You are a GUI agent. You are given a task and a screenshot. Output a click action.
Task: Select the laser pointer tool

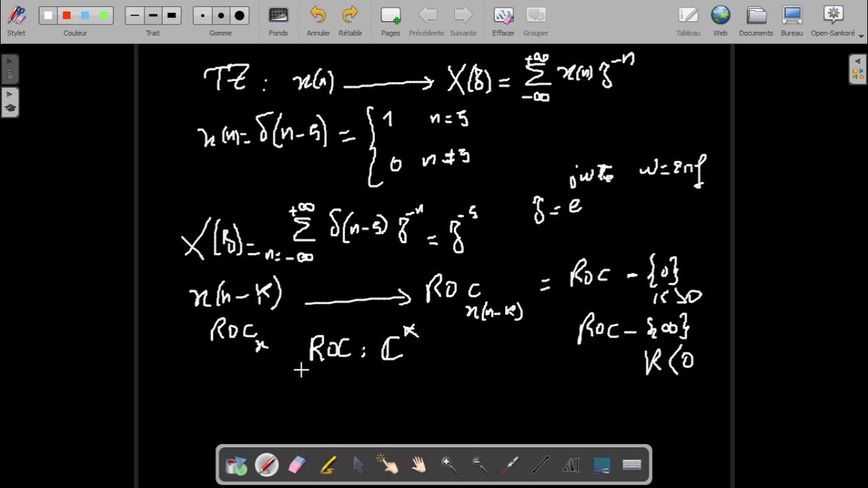click(x=510, y=465)
